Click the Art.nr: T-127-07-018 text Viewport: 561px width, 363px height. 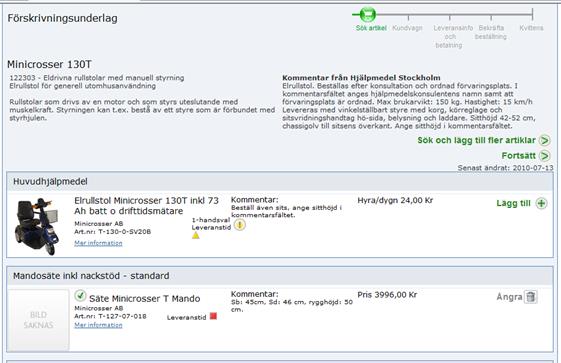pyautogui.click(x=110, y=316)
